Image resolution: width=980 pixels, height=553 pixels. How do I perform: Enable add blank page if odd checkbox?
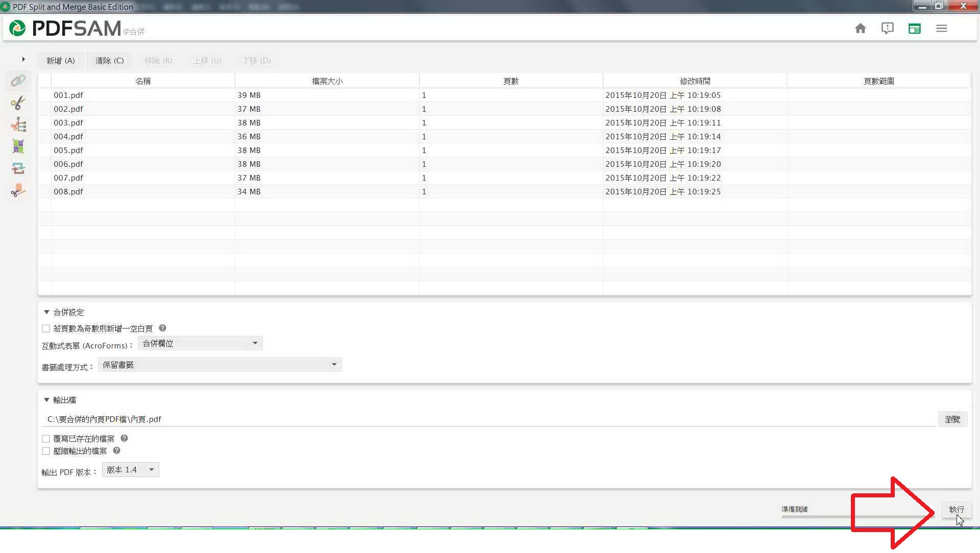coord(46,329)
